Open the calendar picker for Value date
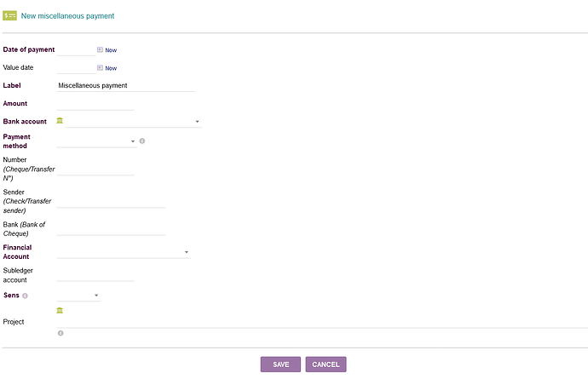 [x=100, y=67]
